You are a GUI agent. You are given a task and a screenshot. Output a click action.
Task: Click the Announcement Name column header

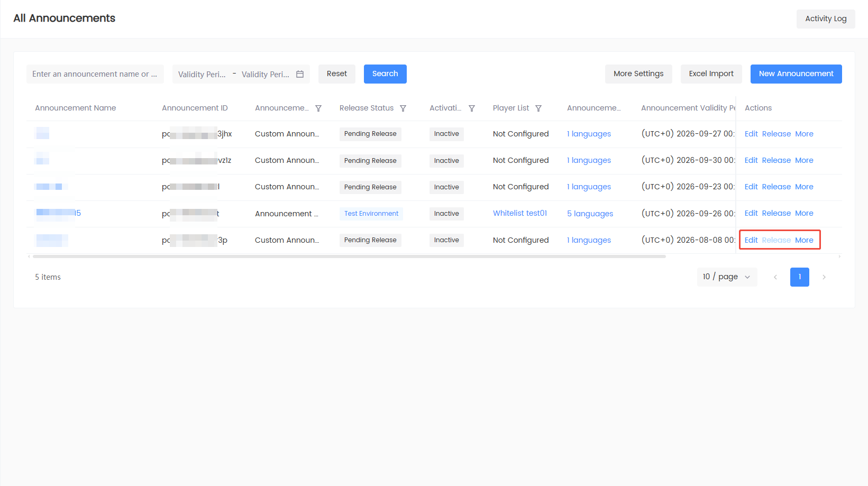pyautogui.click(x=76, y=108)
